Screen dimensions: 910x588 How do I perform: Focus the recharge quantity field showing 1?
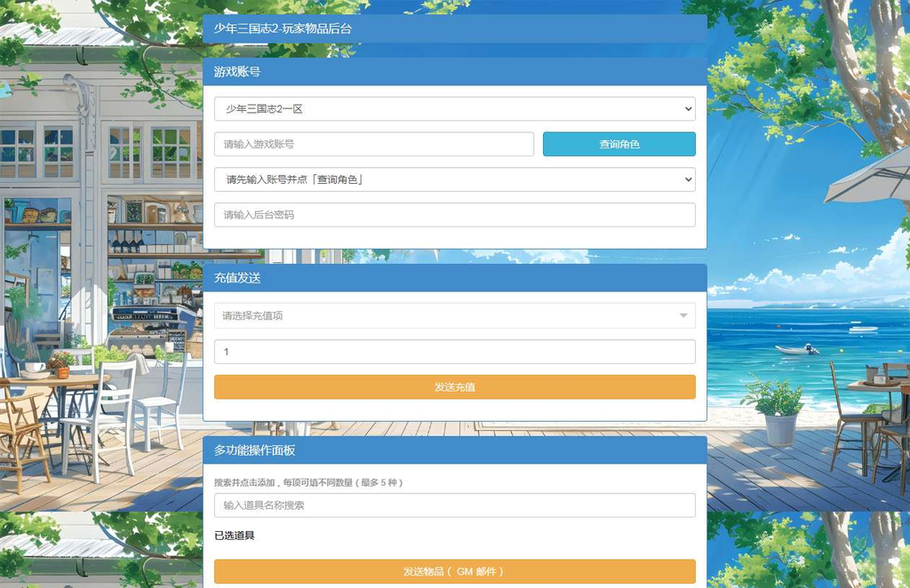[x=454, y=352]
